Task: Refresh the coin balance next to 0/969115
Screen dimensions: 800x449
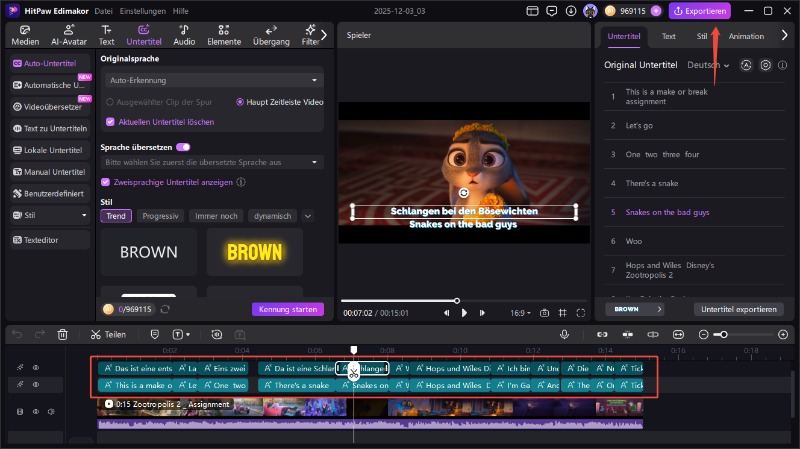Action: point(165,309)
